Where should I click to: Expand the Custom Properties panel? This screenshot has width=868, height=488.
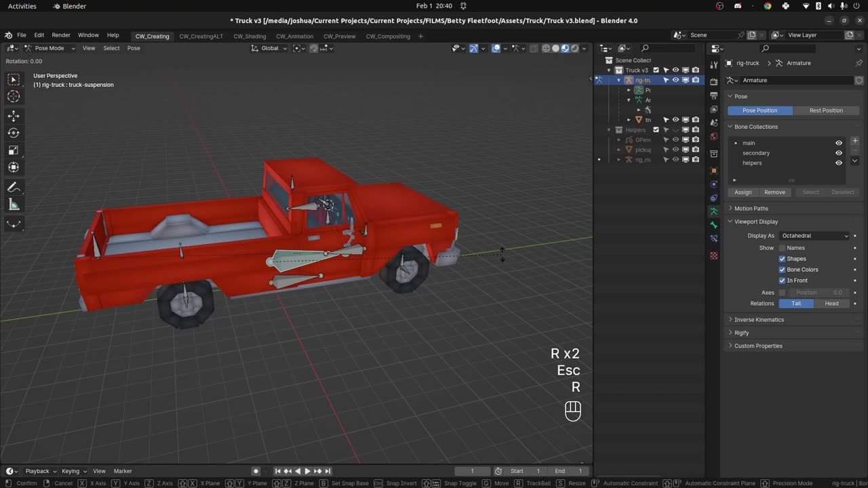point(758,346)
